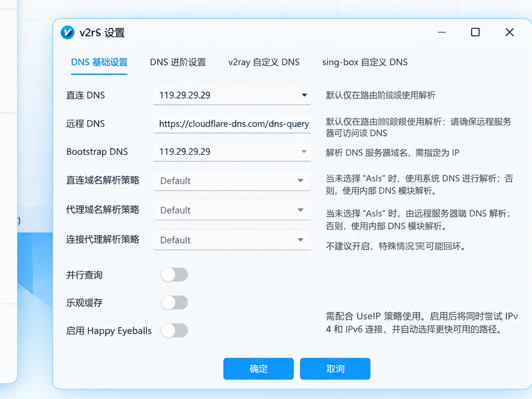Expand the 直连 DNS dropdown arrow
The image size is (532, 399).
[x=304, y=95]
